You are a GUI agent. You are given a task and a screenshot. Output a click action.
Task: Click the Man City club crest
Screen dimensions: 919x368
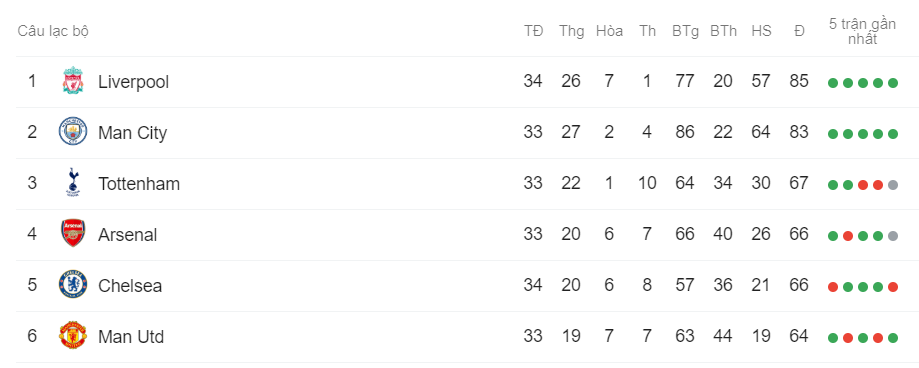click(73, 131)
